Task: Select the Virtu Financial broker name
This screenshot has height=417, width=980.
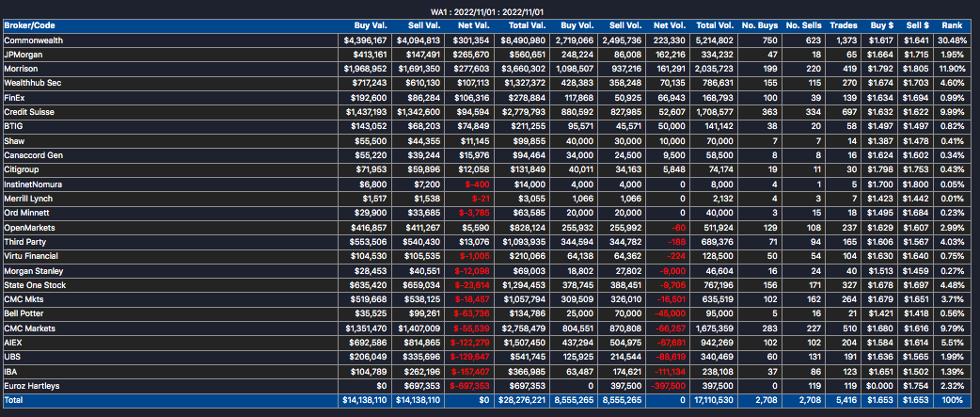Action: 31,256
